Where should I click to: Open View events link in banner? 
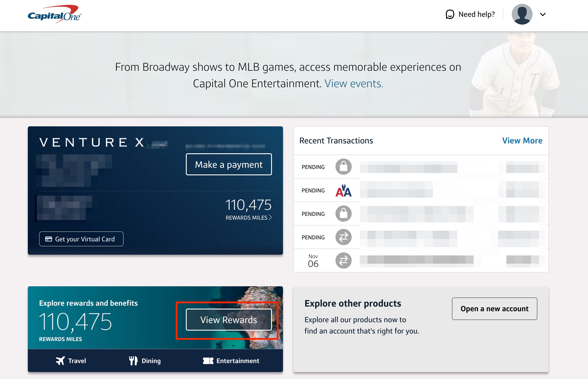(354, 83)
